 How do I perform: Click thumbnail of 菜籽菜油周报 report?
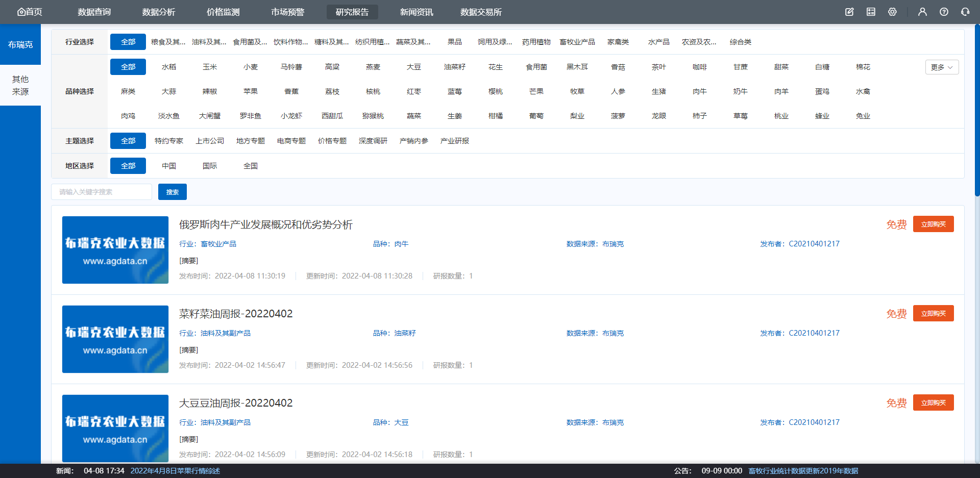coord(115,339)
